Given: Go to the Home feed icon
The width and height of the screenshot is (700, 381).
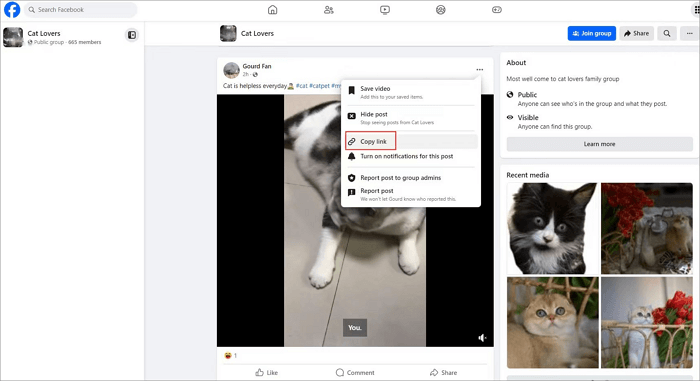Looking at the screenshot, I should pyautogui.click(x=272, y=9).
